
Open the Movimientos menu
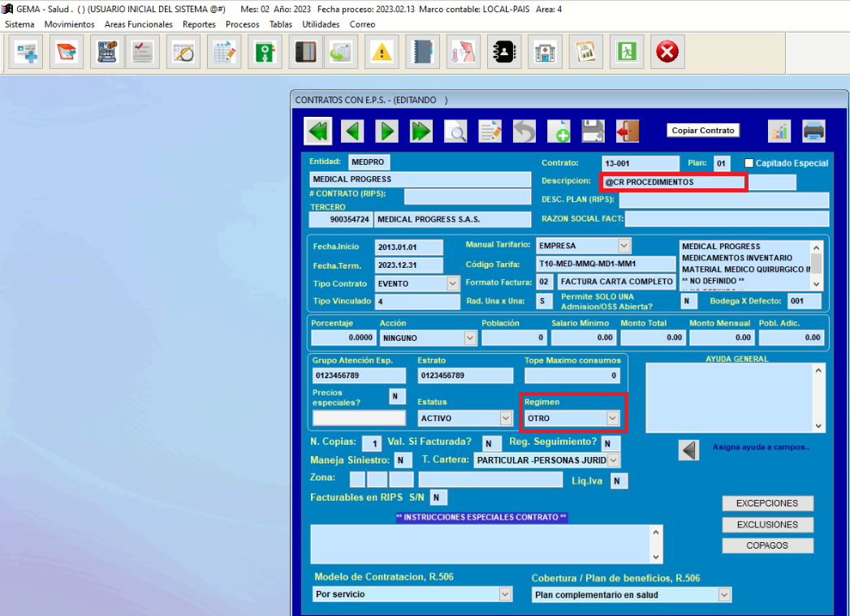coord(69,24)
